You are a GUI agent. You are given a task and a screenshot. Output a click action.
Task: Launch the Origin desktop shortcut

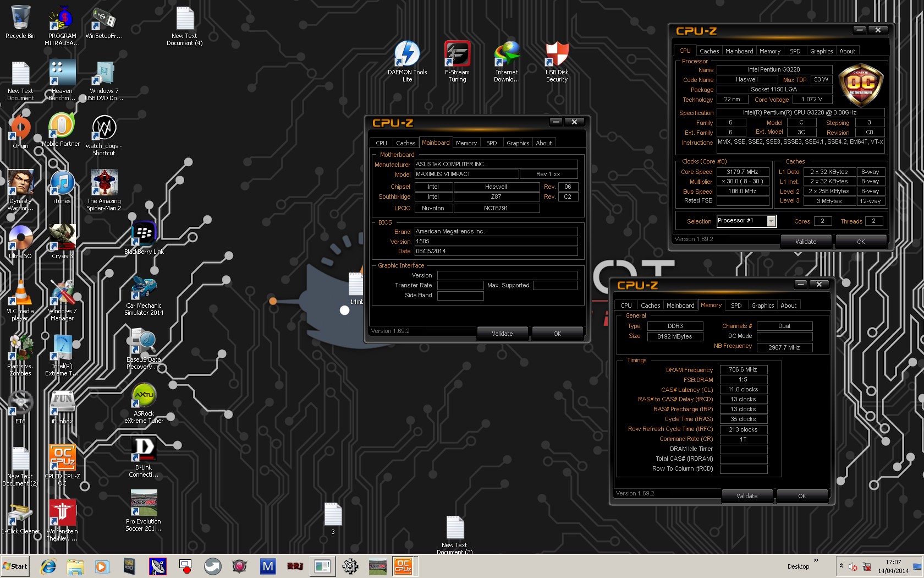coord(20,132)
